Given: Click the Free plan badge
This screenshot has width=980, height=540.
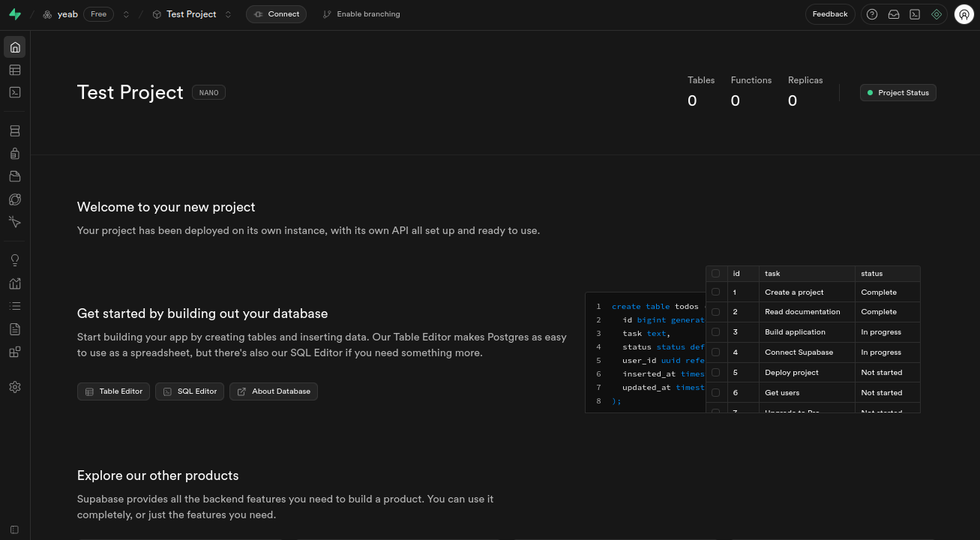Looking at the screenshot, I should pyautogui.click(x=99, y=14).
